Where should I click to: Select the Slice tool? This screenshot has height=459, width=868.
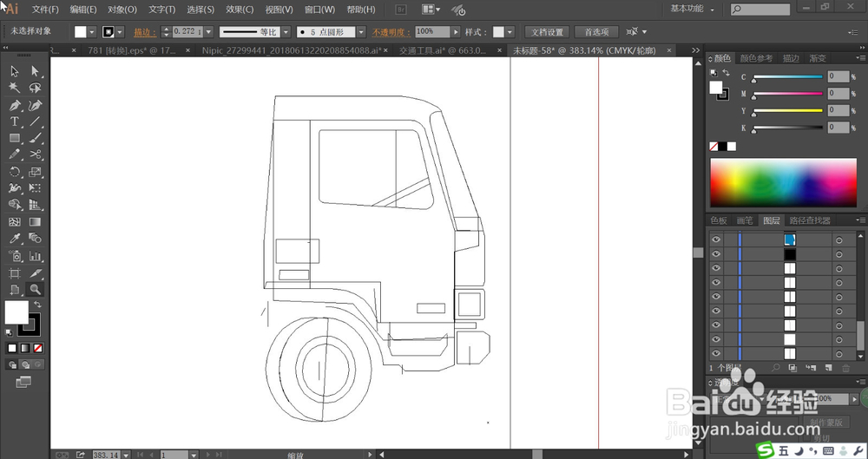pos(35,273)
